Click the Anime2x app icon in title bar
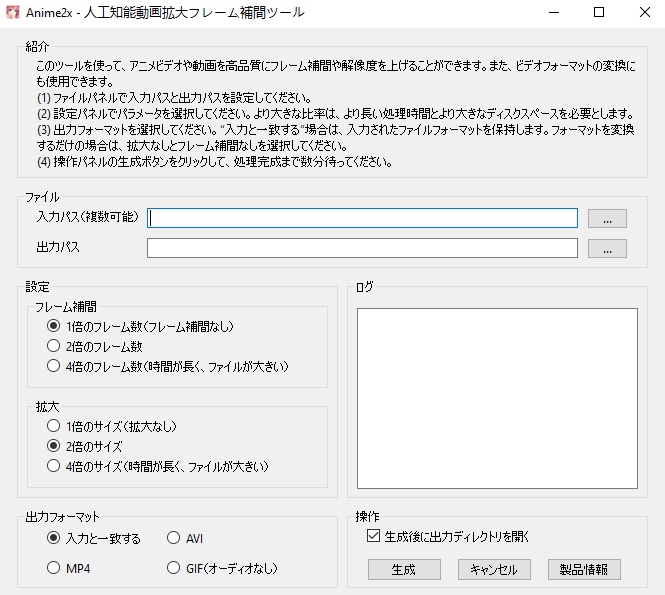Viewport: 665px width, 595px height. click(13, 12)
